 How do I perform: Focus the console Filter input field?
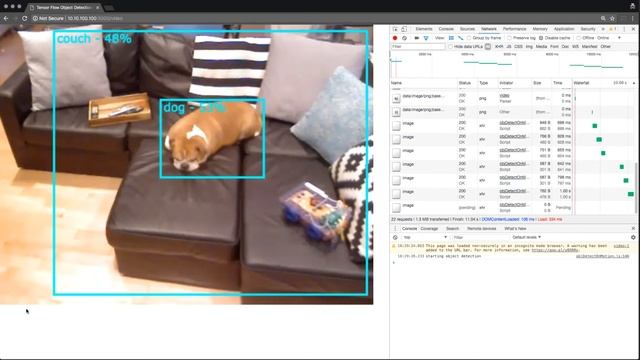click(x=480, y=237)
